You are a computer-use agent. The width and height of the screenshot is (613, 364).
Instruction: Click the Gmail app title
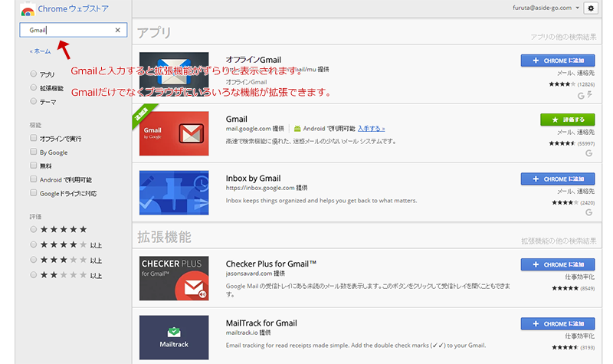pos(237,119)
